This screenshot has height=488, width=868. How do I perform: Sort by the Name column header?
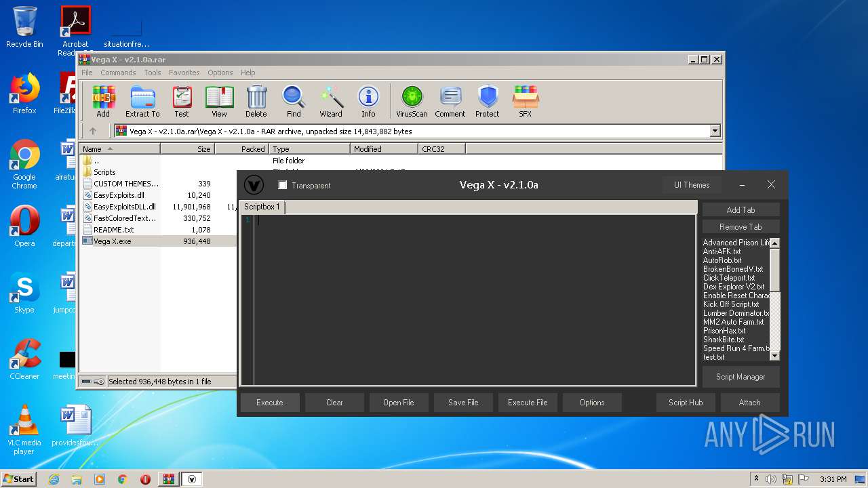pos(119,149)
